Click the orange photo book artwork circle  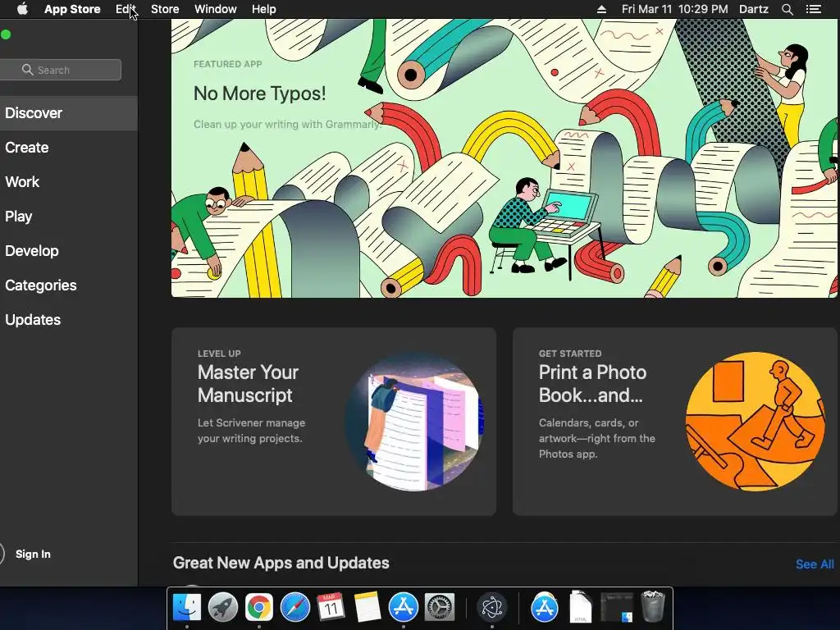click(756, 422)
